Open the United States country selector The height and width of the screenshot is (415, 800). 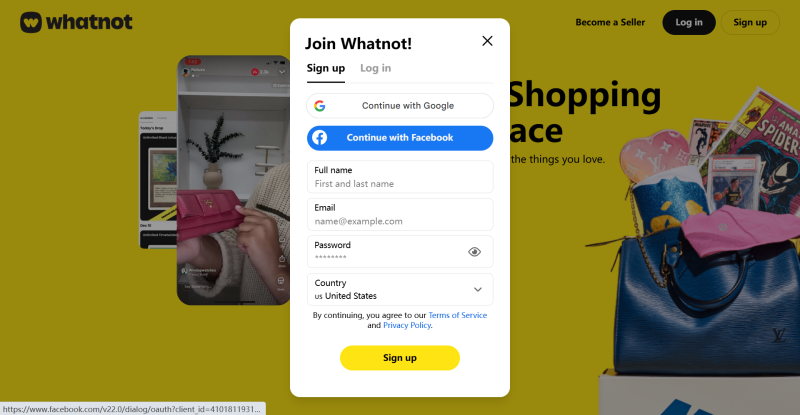pos(400,289)
